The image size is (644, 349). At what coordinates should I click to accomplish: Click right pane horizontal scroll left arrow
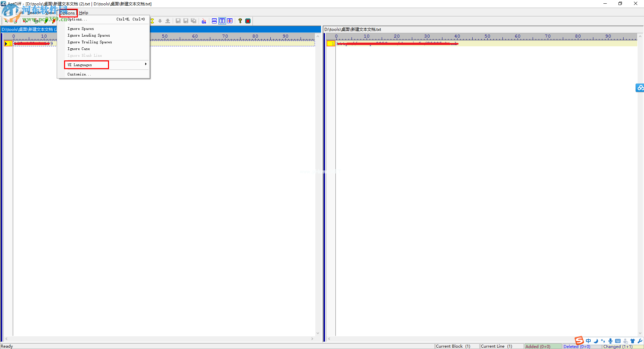[329, 339]
